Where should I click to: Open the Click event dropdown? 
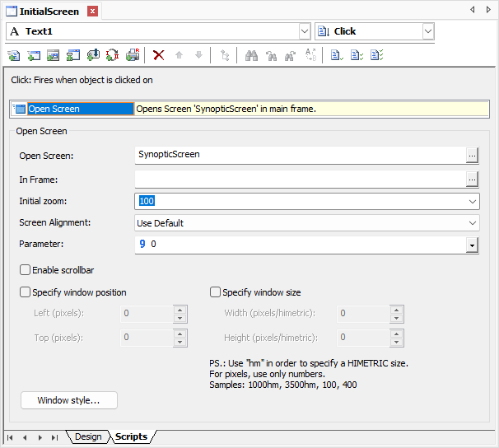click(427, 31)
